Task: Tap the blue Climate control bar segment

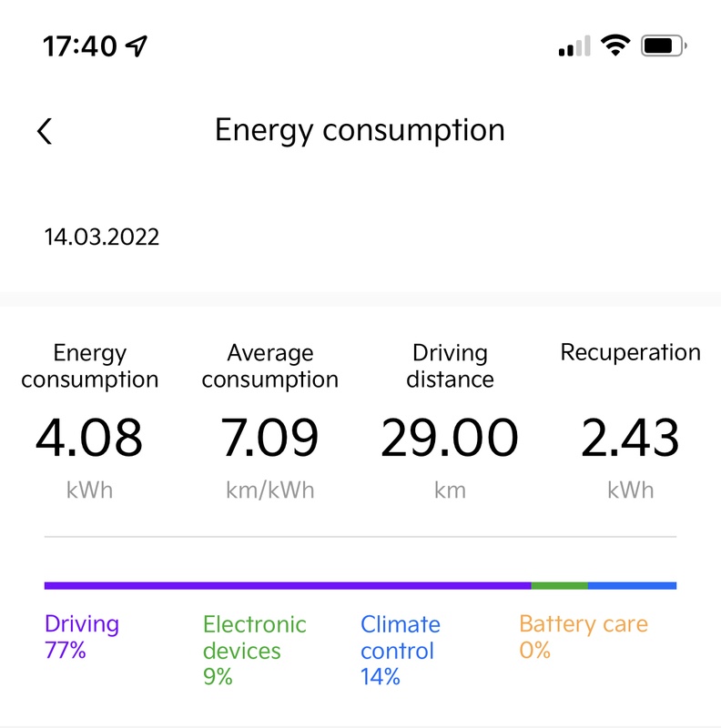Action: pos(632,586)
